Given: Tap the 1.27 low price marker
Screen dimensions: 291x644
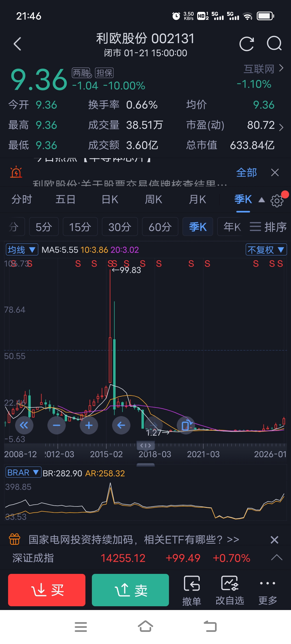Looking at the screenshot, I should click(158, 433).
